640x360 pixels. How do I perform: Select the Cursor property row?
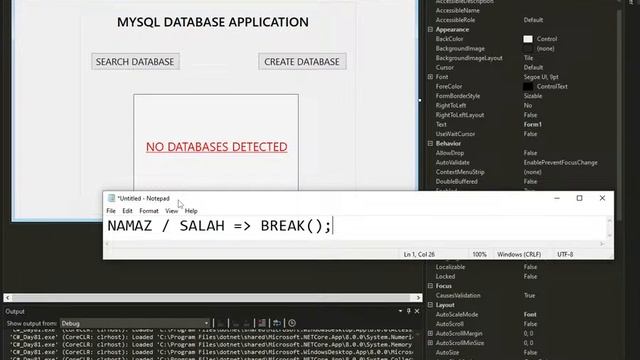click(x=522, y=67)
